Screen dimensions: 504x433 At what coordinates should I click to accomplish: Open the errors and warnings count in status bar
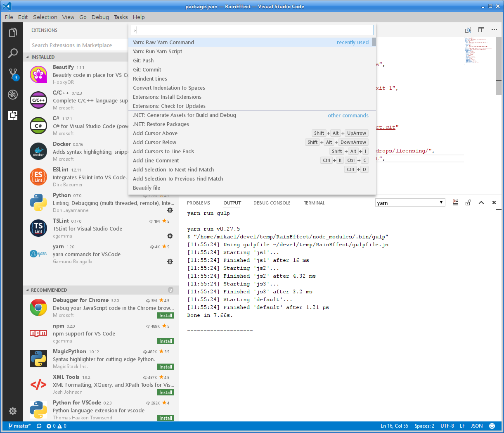click(x=57, y=426)
